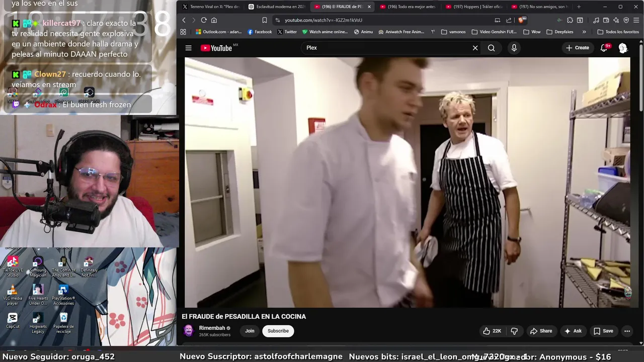Close the El FRAUDE de PESADILLA tab
644x362 pixels.
click(x=369, y=7)
